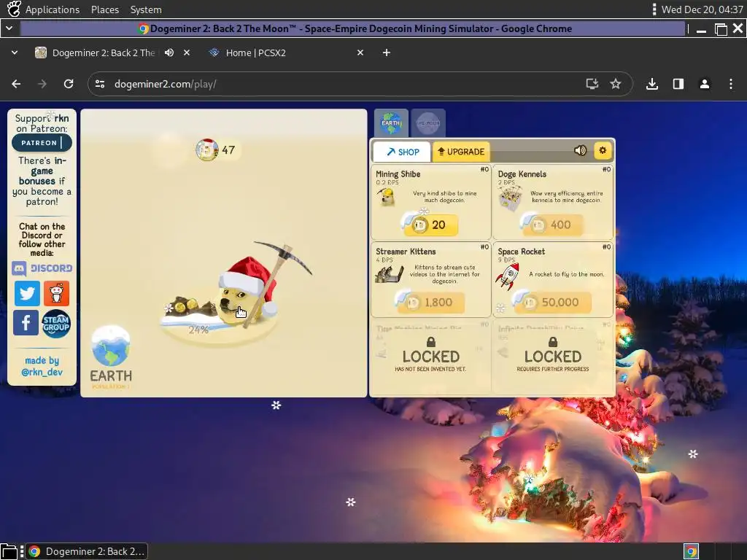Click the locked 'requires further progress' item
Image resolution: width=747 pixels, height=560 pixels.
point(553,357)
